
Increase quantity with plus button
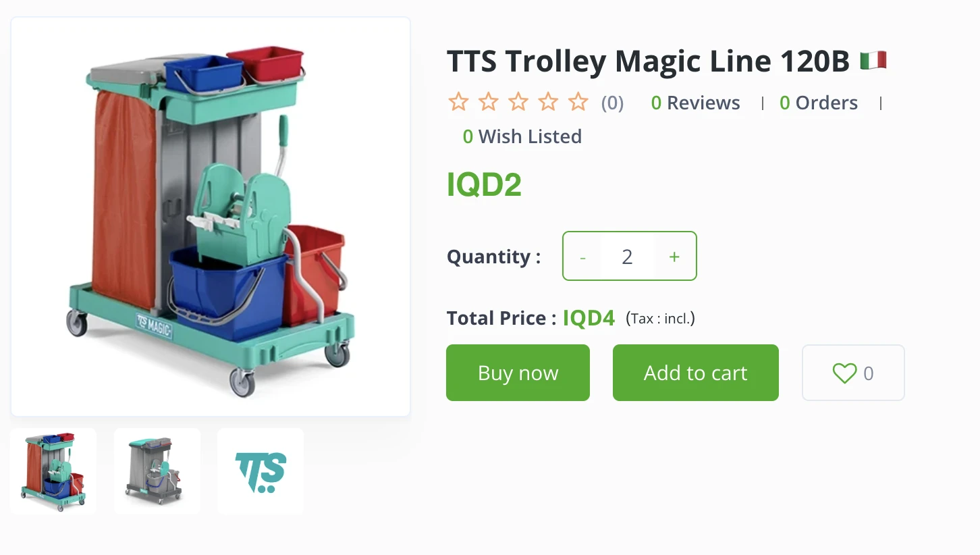(674, 257)
